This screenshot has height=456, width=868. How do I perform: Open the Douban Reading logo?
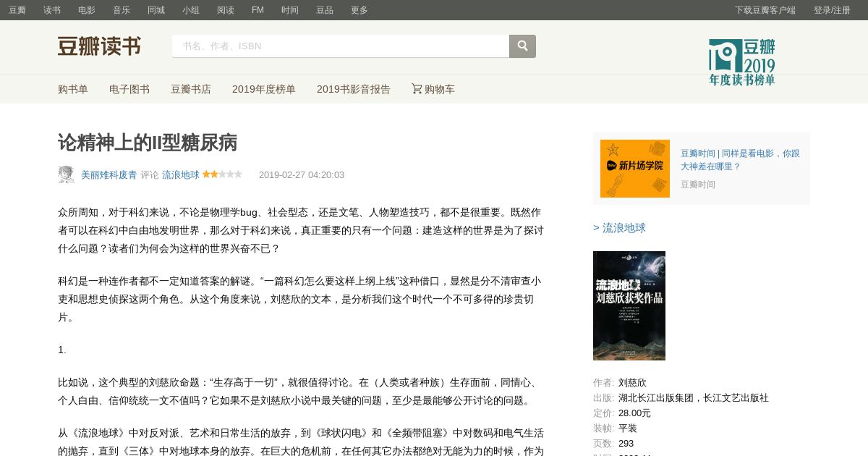[x=99, y=46]
